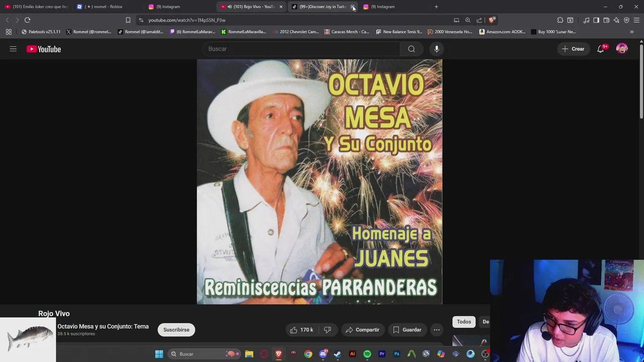Open Brave Leo AI sparkle icon
The height and width of the screenshot is (362, 644).
[616, 20]
